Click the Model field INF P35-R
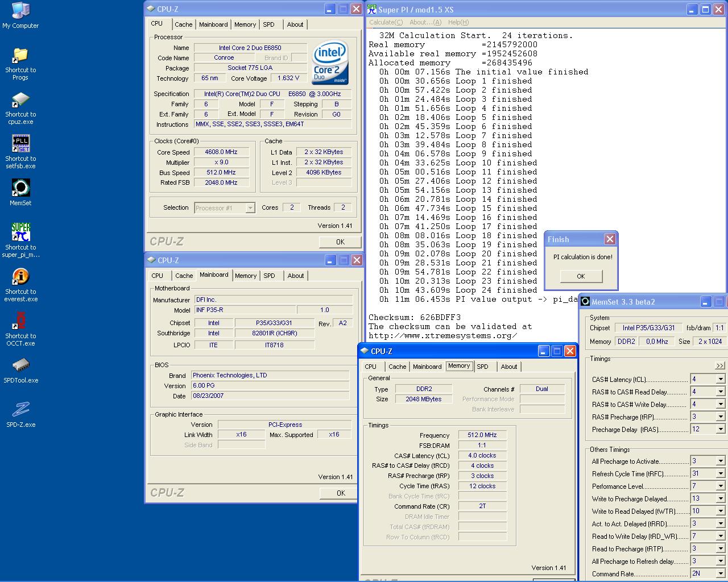Viewport: 728px width, 582px height. coord(245,310)
